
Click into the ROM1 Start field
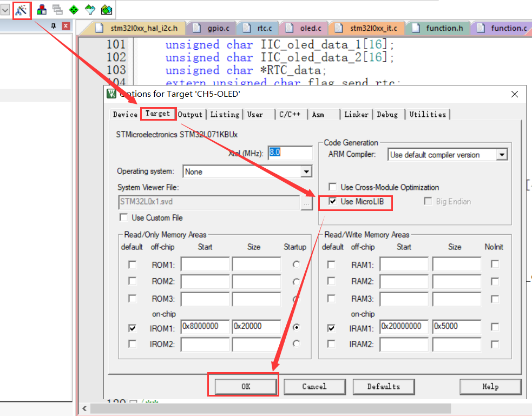pos(205,264)
